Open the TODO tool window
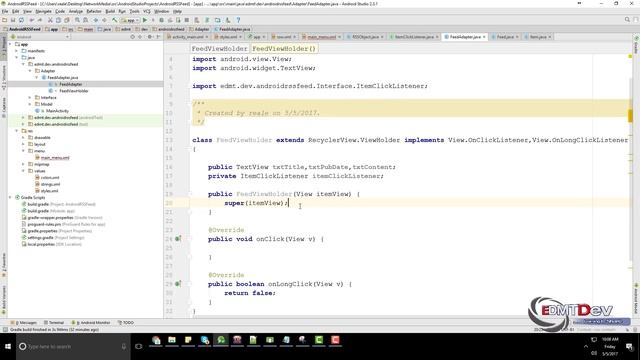Screen dimensions: 640x360 [126, 322]
